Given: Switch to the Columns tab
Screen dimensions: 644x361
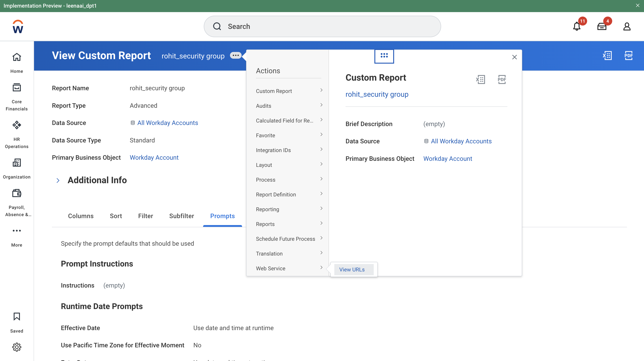Looking at the screenshot, I should pos(81,216).
